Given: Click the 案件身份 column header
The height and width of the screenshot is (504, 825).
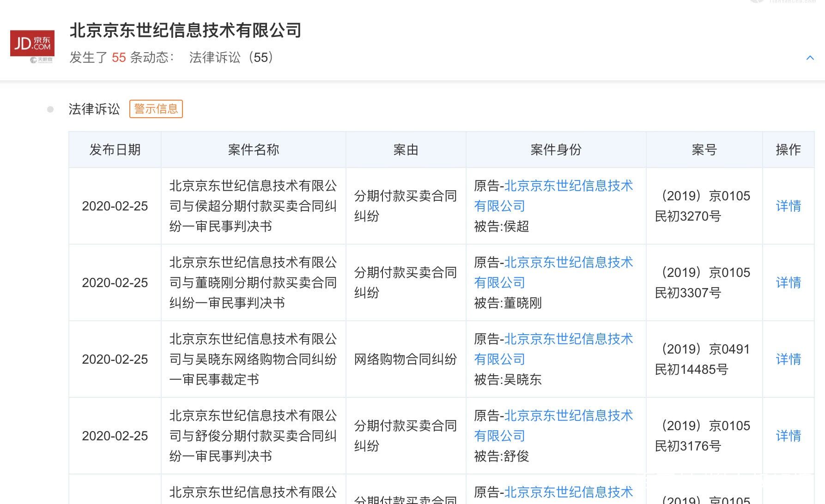Looking at the screenshot, I should pyautogui.click(x=556, y=150).
